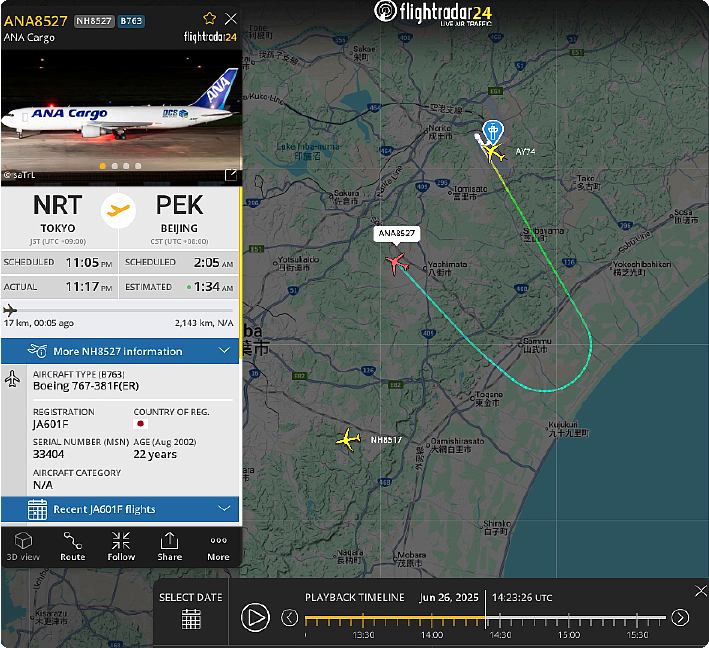This screenshot has width=709, height=648.
Task: Show the flight Route
Action: 73,546
